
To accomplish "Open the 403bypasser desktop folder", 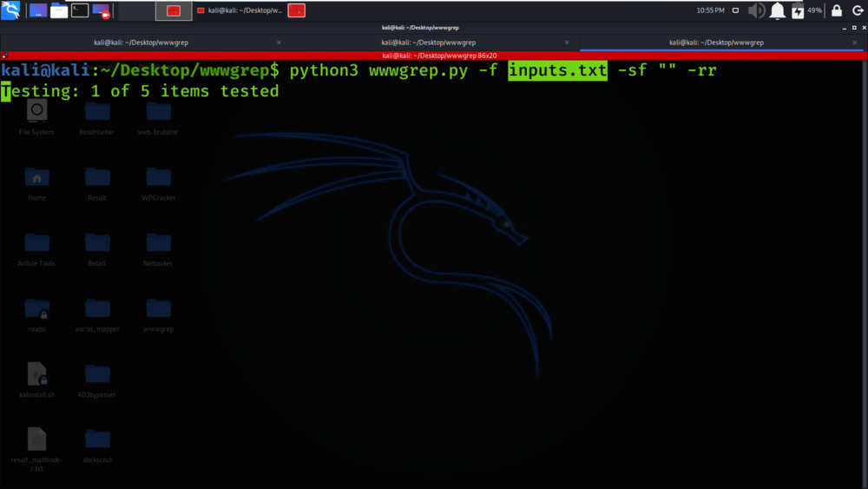I will 97,380.
